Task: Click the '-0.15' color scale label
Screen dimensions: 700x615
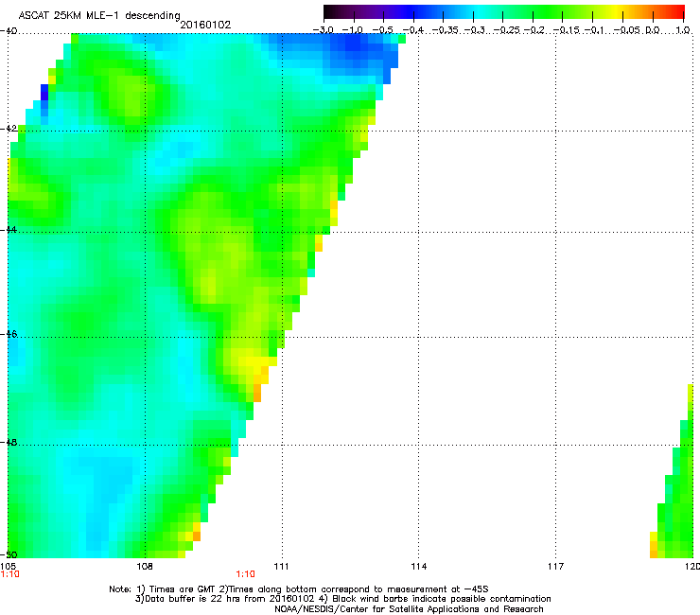Action: 566,30
